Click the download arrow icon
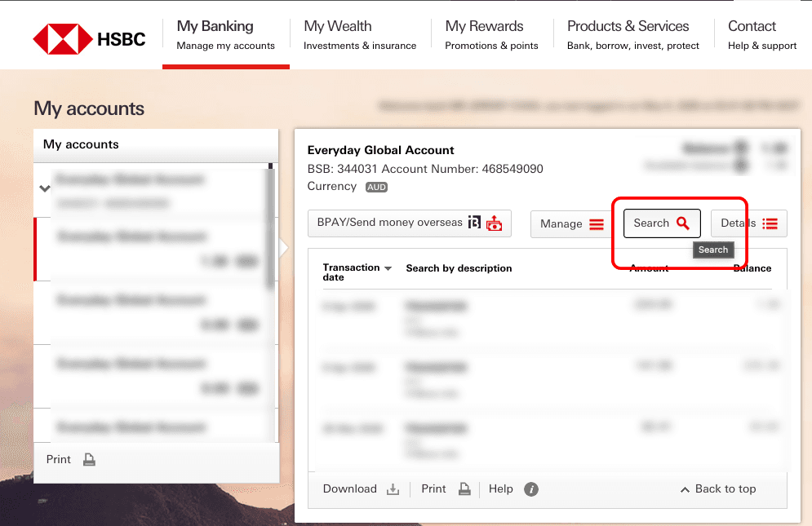This screenshot has height=526, width=812. click(x=393, y=489)
